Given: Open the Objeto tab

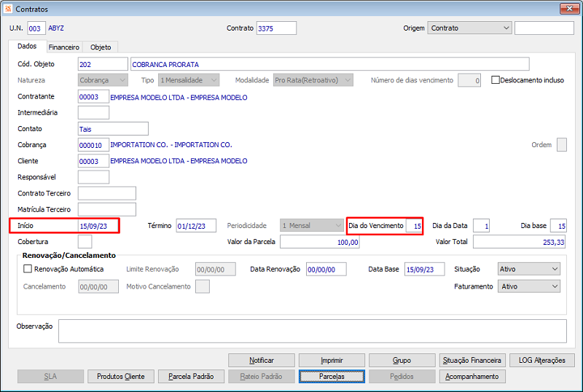Looking at the screenshot, I should coord(101,47).
